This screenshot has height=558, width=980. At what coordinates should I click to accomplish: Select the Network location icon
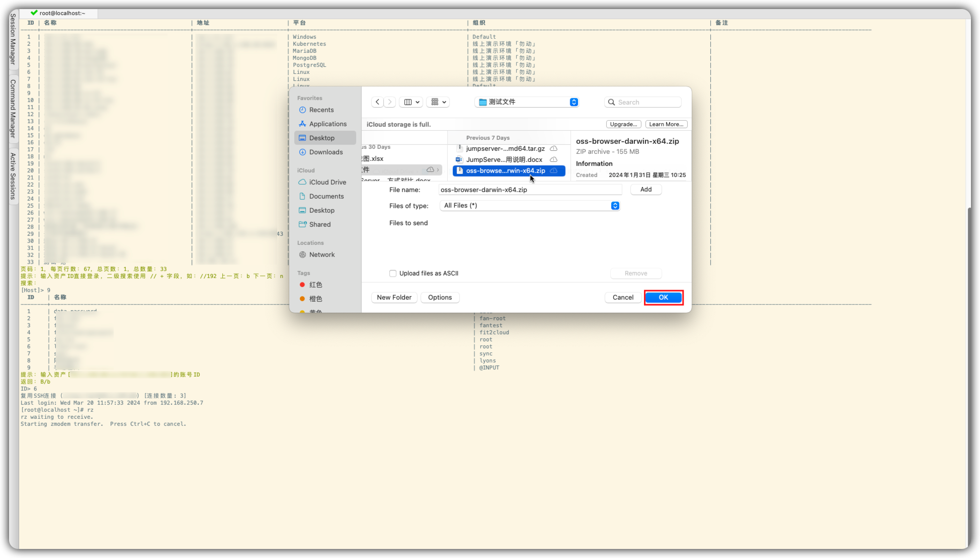tap(302, 255)
